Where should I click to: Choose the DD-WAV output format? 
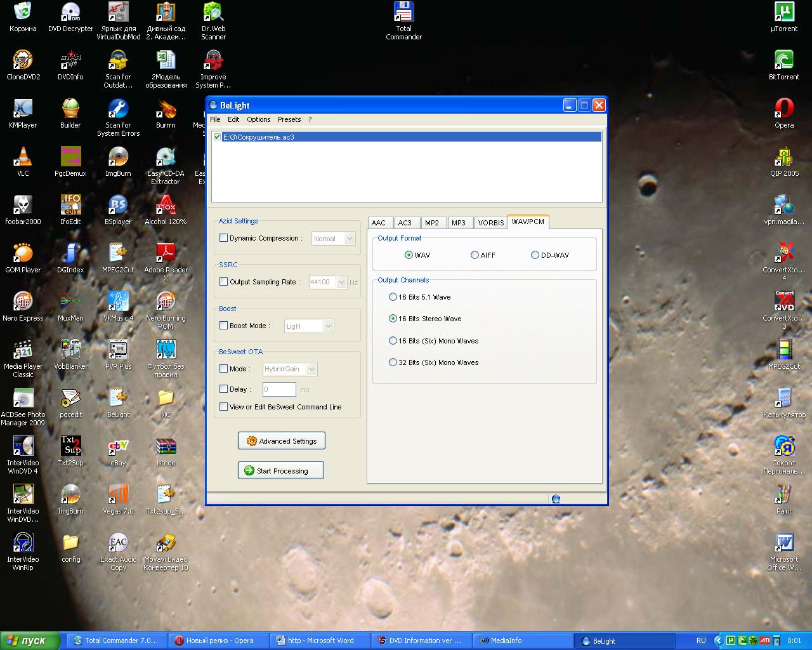tap(535, 255)
